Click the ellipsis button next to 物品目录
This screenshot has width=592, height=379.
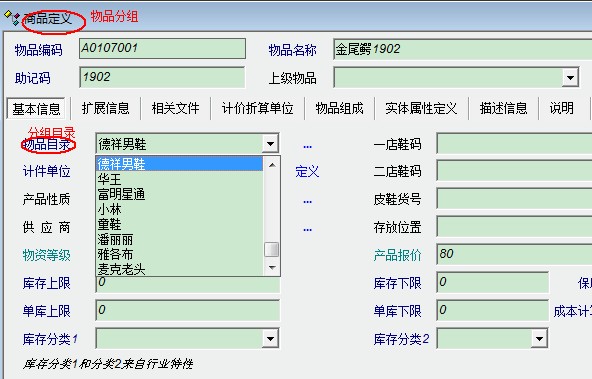tap(307, 146)
